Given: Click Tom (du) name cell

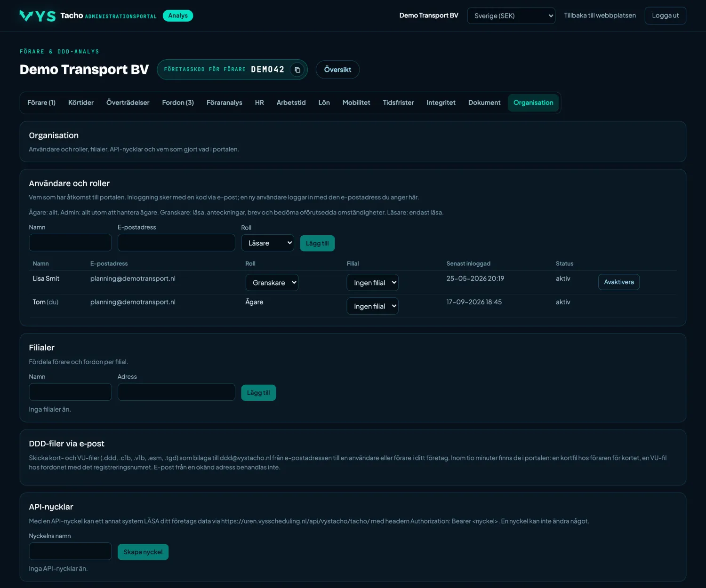Looking at the screenshot, I should 46,302.
